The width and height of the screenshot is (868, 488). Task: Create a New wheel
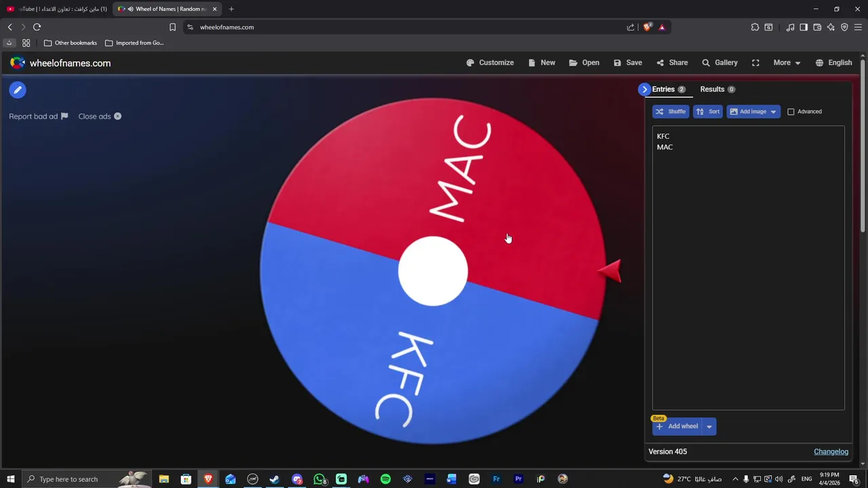[542, 62]
